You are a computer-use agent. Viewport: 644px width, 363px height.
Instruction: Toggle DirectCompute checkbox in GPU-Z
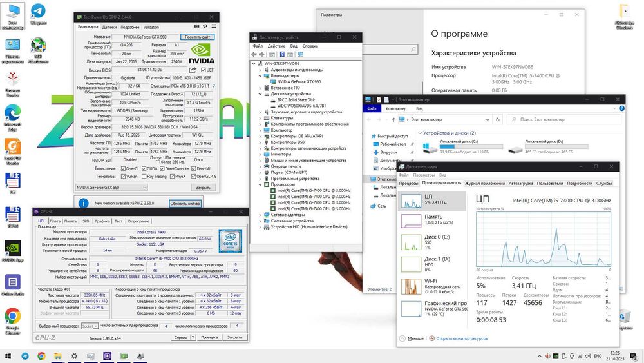click(162, 168)
